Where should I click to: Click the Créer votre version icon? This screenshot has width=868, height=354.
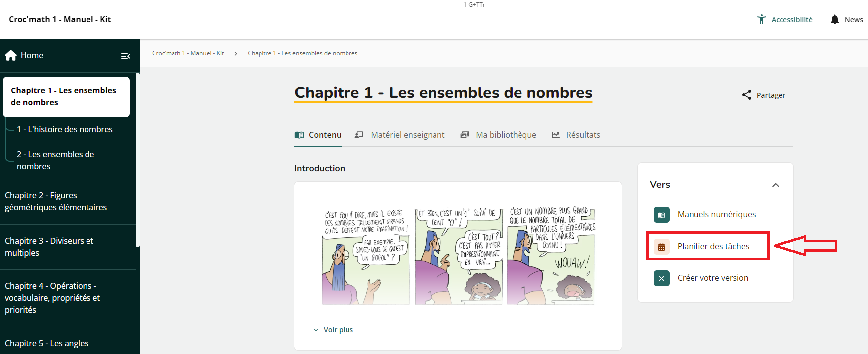click(662, 278)
